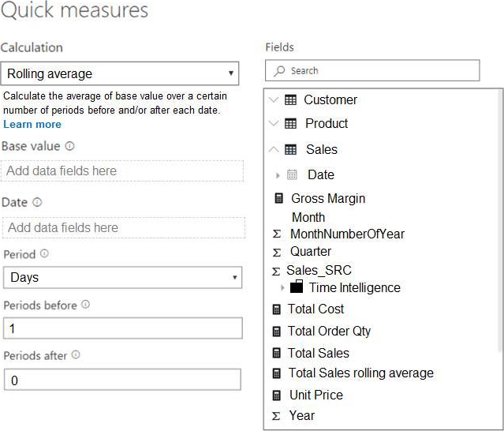
Task: Click the Periods after info icon
Action: [x=76, y=355]
